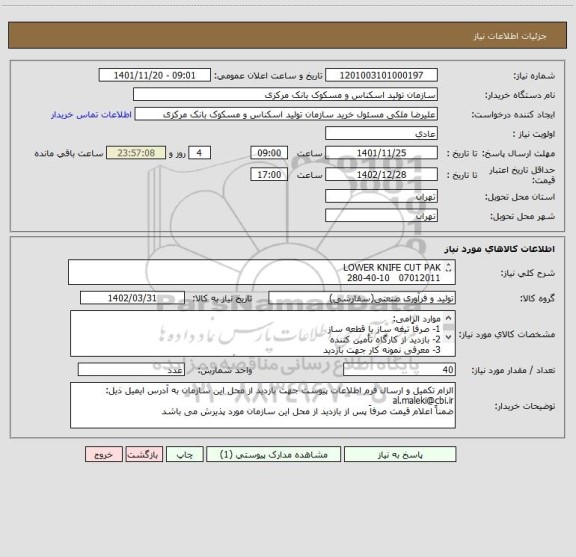The height and width of the screenshot is (557, 576).
Task: Click unit of measure field 'عدد'
Action: [x=131, y=370]
